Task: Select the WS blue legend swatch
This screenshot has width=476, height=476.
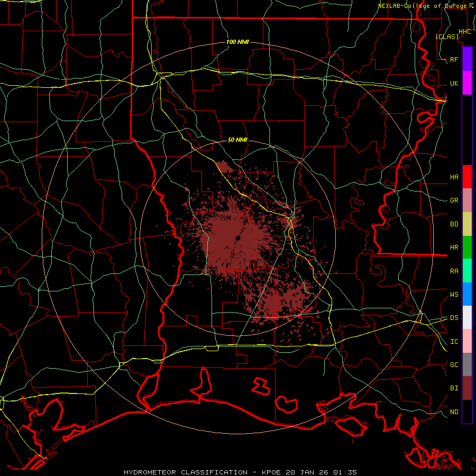Action: 467,294
